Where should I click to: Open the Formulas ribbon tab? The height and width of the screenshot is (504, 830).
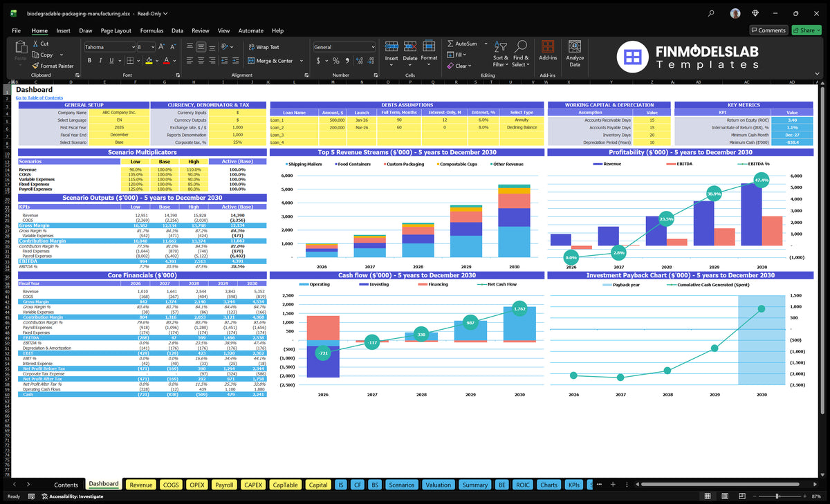click(x=151, y=30)
